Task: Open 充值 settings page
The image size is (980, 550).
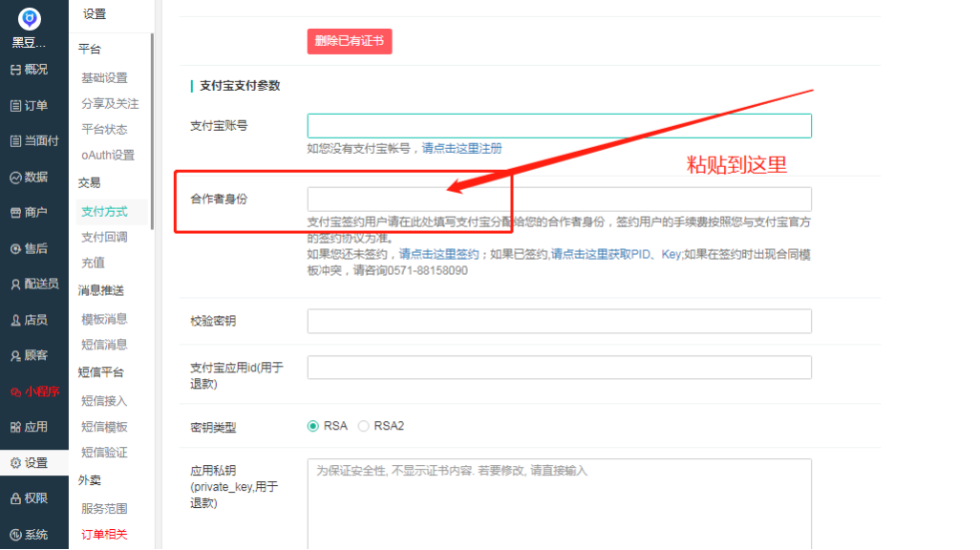Action: [x=93, y=264]
